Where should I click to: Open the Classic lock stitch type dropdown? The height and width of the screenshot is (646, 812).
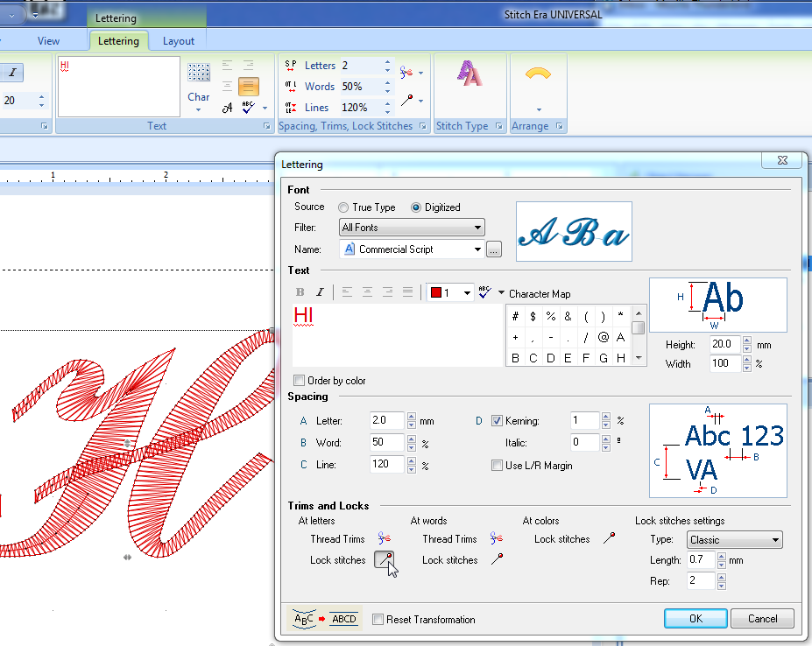(734, 540)
